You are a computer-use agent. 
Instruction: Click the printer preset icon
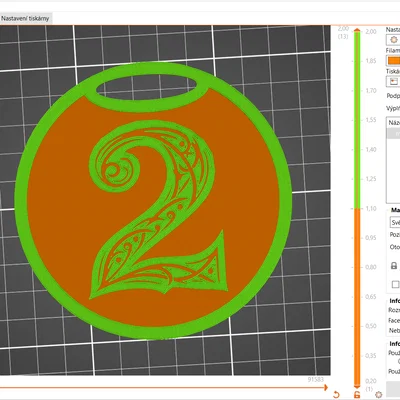(x=394, y=82)
